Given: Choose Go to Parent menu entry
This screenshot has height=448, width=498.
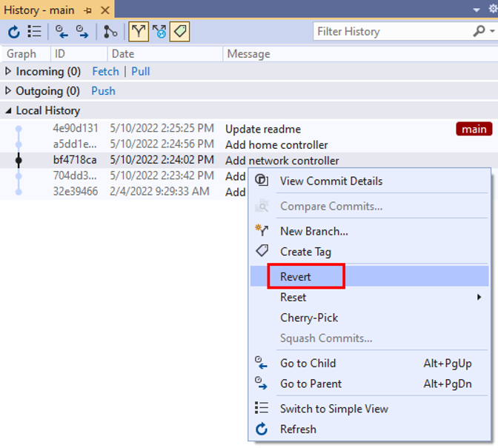Looking at the screenshot, I should click(369, 384).
